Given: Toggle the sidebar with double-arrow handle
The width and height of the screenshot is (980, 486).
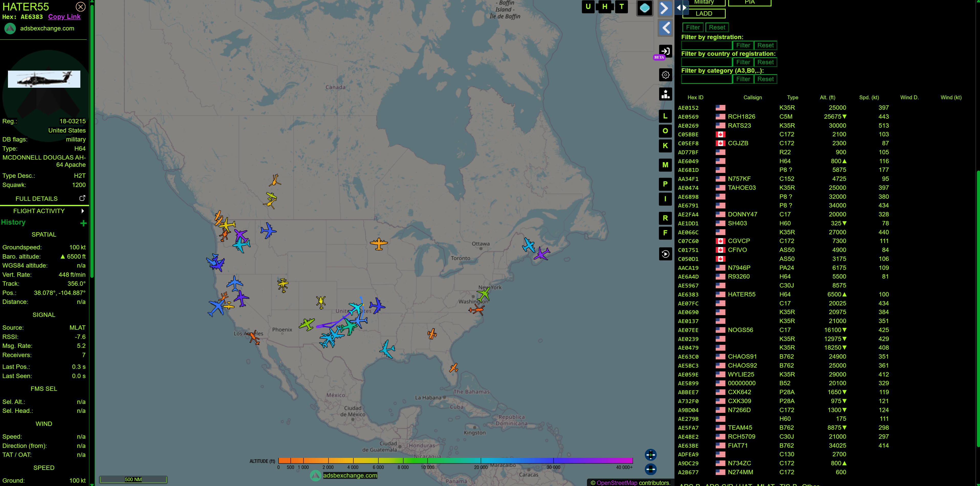Looking at the screenshot, I should (681, 8).
